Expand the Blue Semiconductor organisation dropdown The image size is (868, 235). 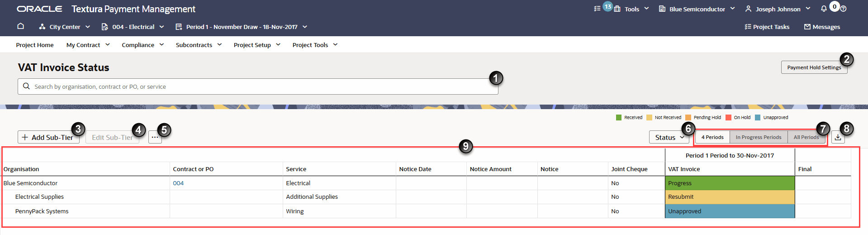coord(732,8)
